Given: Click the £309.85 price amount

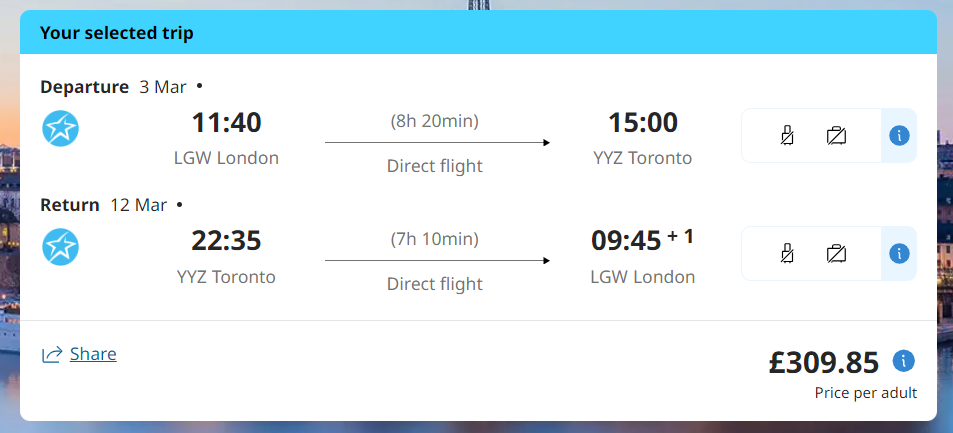Looking at the screenshot, I should (x=823, y=362).
